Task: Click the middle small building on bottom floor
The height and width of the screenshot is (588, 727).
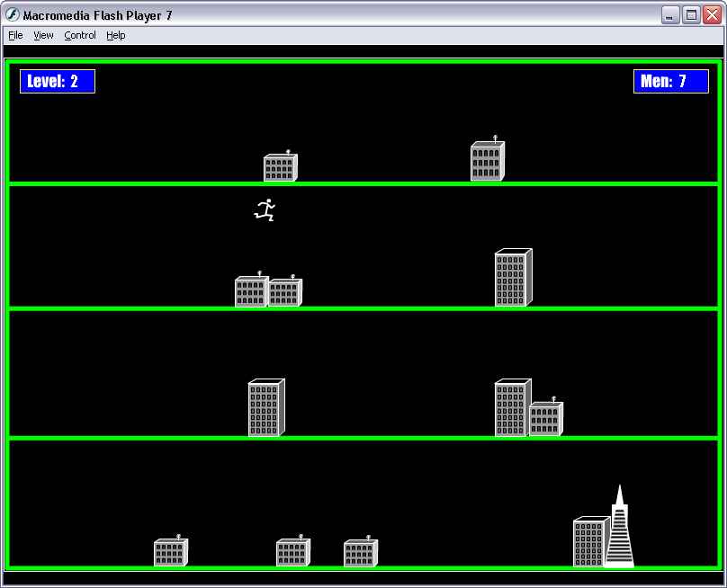Action: (x=293, y=550)
